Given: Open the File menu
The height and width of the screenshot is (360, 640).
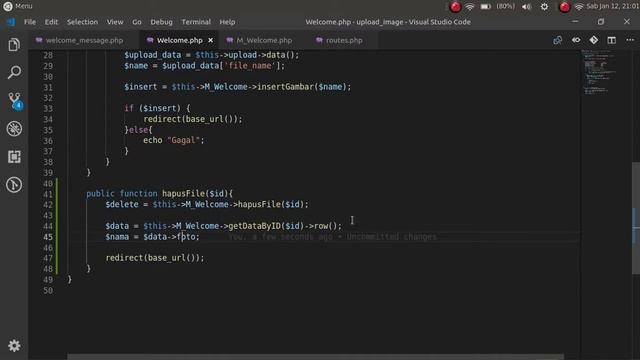Looking at the screenshot, I should pos(30,22).
